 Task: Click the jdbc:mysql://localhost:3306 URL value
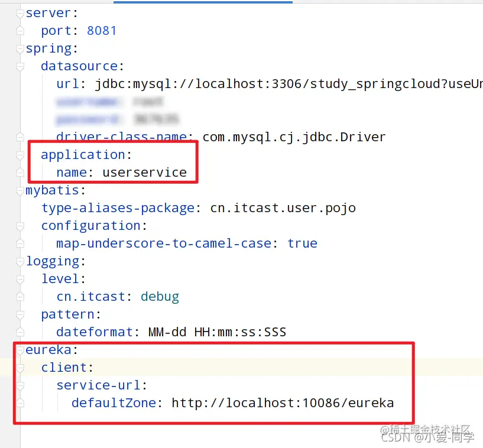tap(288, 84)
